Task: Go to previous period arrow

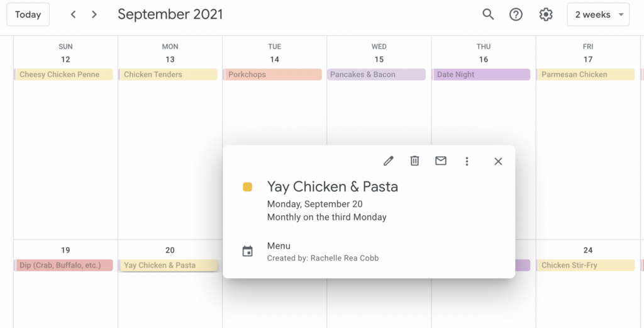Action: coord(73,14)
